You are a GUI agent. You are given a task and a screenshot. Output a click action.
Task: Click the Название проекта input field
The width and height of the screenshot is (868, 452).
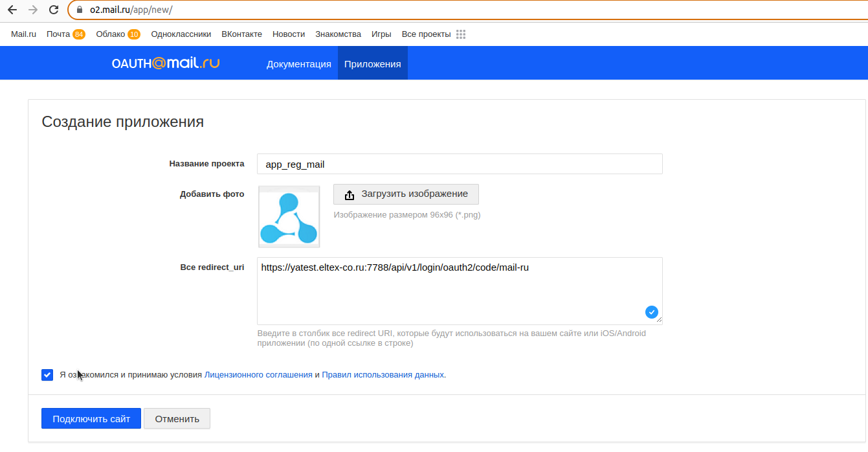coord(460,164)
